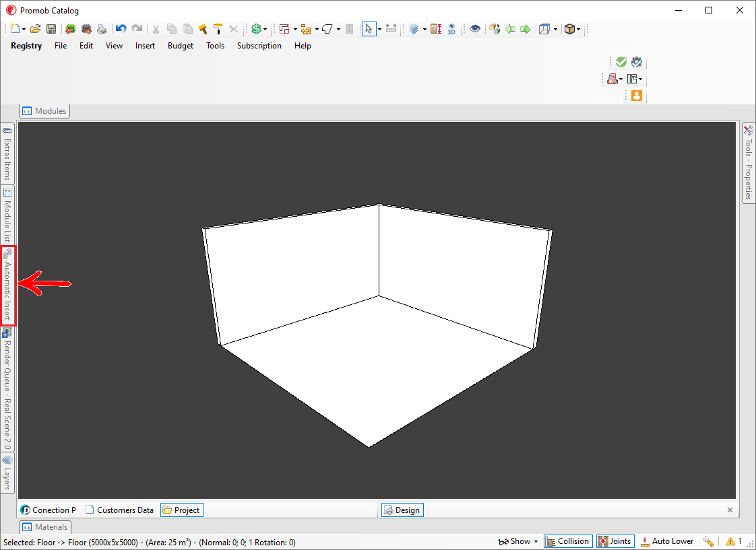Click the solid beige cube icon
Viewport: 756px width, 550px height.
[x=569, y=29]
